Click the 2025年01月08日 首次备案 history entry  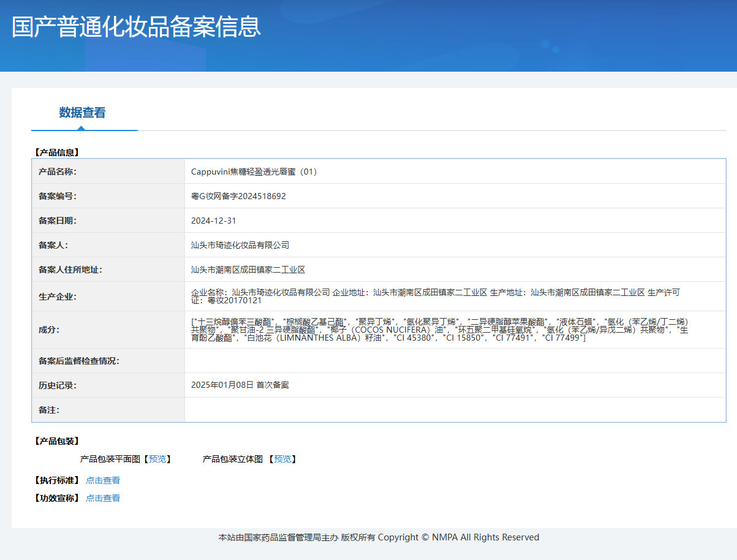pos(240,385)
